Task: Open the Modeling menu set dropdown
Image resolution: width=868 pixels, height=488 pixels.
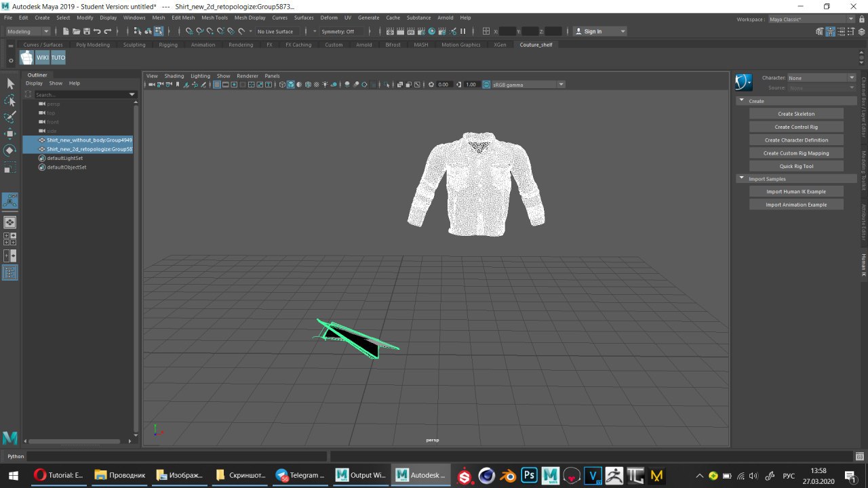Action: pos(28,31)
